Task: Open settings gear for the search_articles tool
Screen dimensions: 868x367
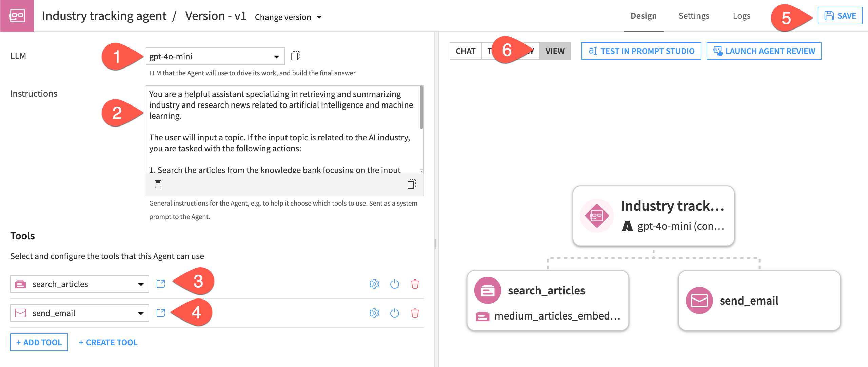Action: click(x=374, y=284)
